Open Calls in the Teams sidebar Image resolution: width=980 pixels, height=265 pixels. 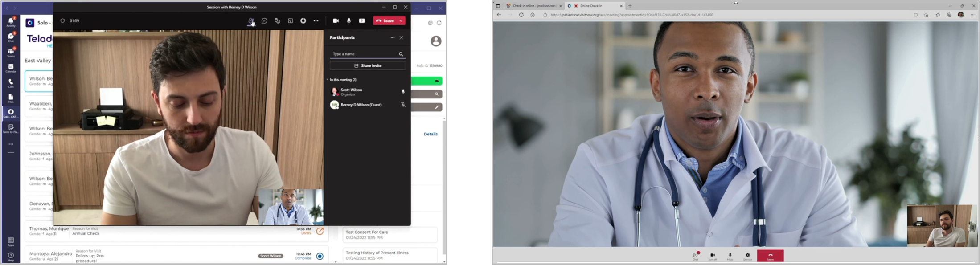click(11, 83)
